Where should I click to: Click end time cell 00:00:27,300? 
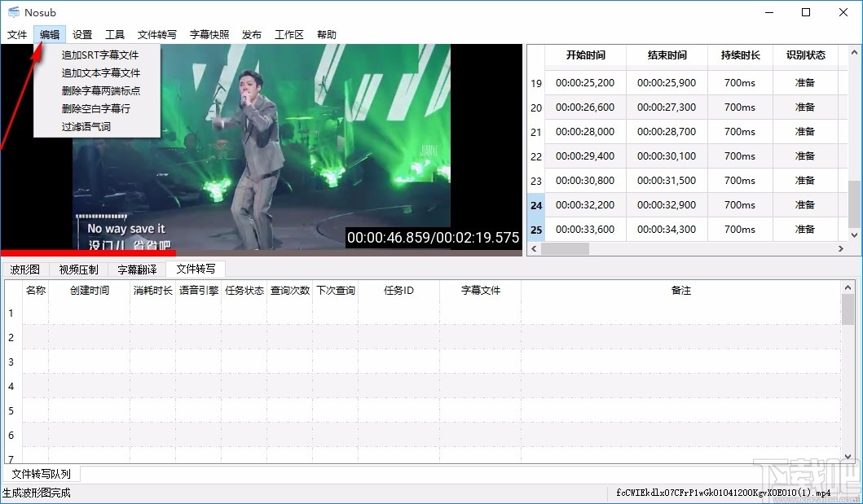pos(667,107)
